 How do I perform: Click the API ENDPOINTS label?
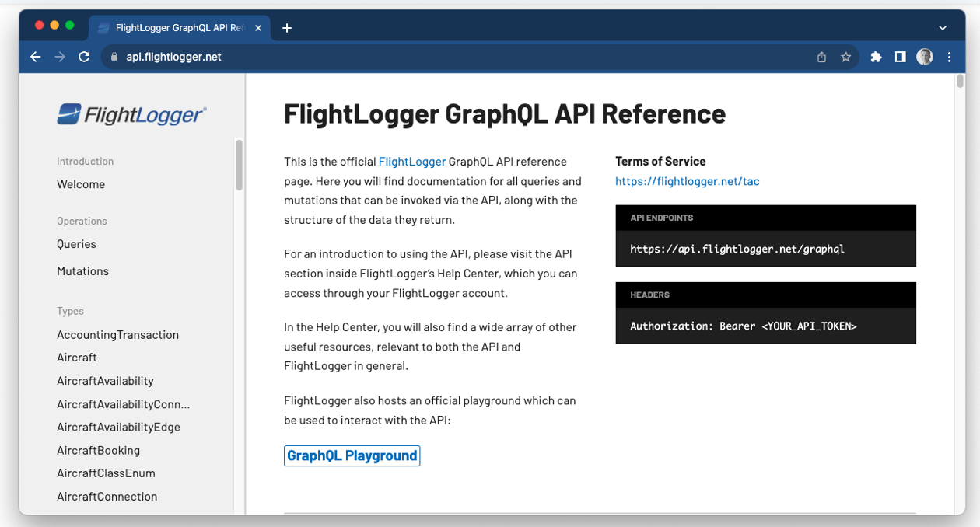point(662,218)
